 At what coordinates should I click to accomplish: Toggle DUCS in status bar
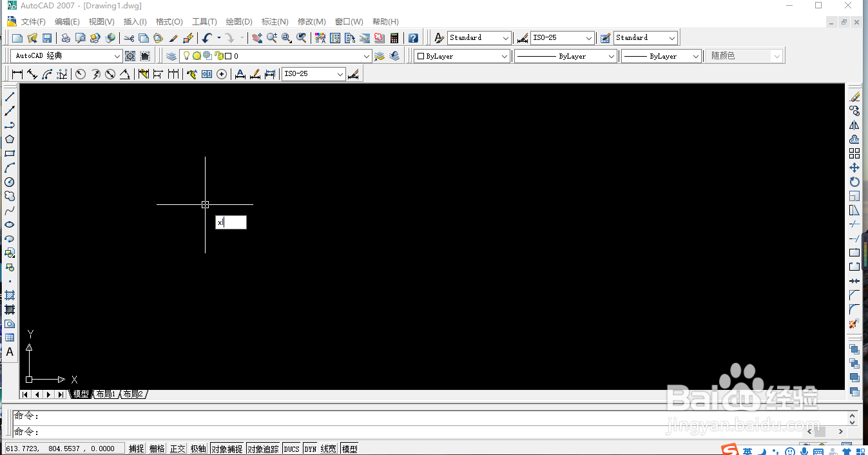click(292, 449)
